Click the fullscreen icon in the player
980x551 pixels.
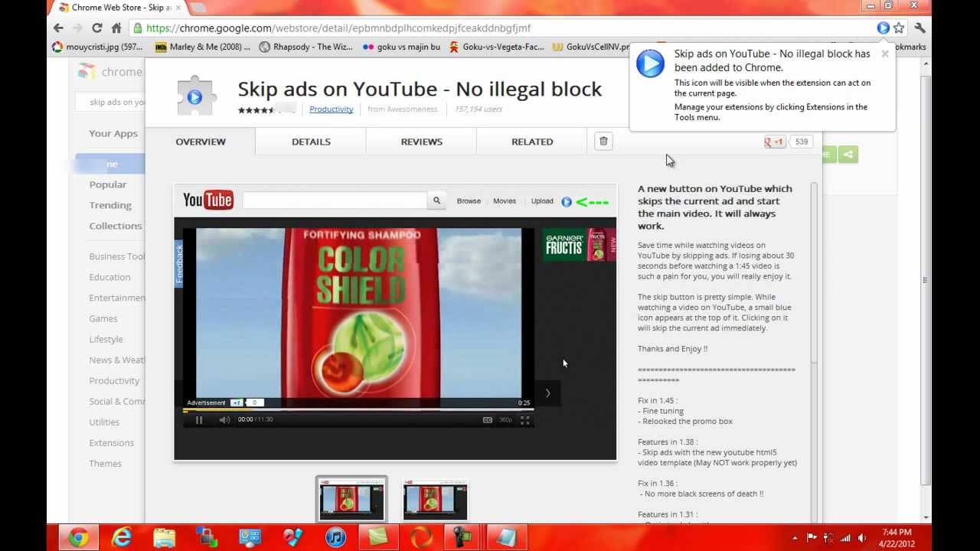coord(525,420)
